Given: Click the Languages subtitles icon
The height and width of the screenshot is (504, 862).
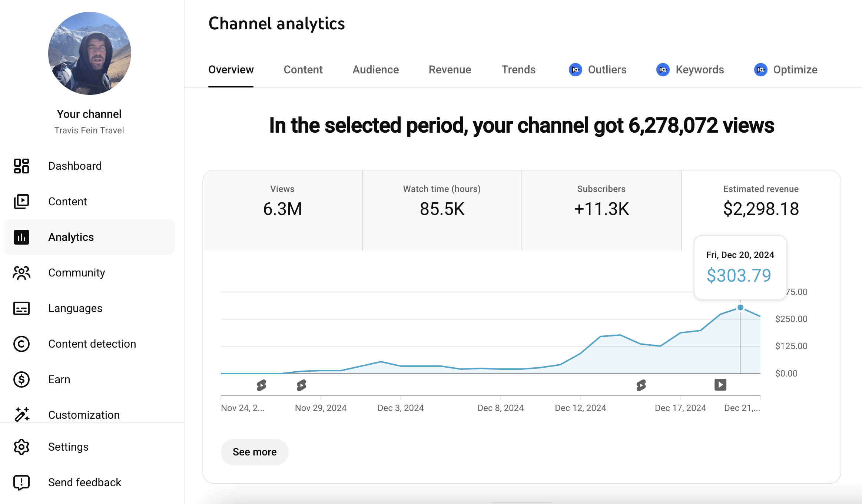Looking at the screenshot, I should coord(21,308).
